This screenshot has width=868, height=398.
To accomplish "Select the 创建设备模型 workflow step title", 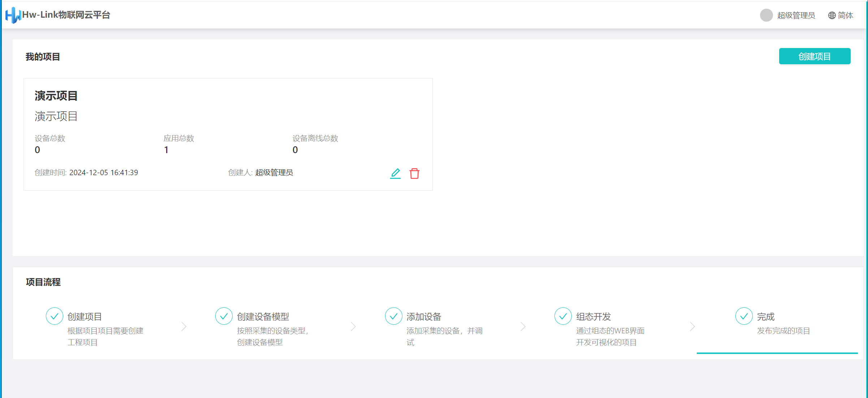I will 263,317.
